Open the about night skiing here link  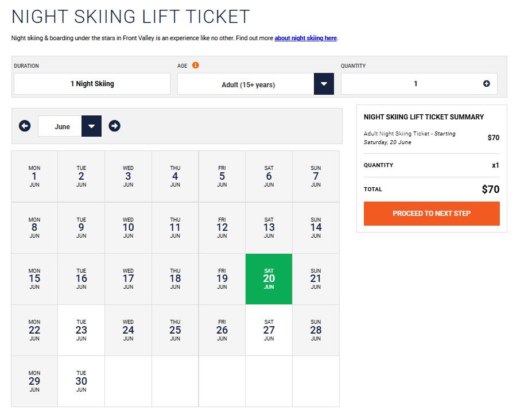305,38
